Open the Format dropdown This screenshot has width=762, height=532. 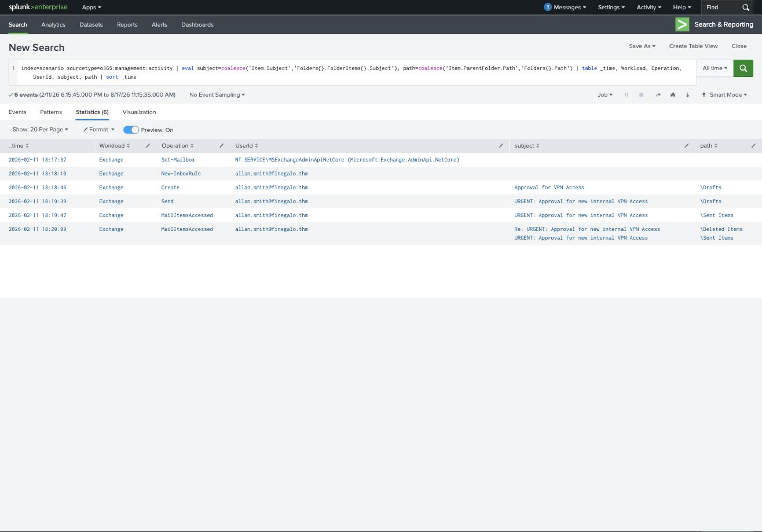tap(98, 130)
